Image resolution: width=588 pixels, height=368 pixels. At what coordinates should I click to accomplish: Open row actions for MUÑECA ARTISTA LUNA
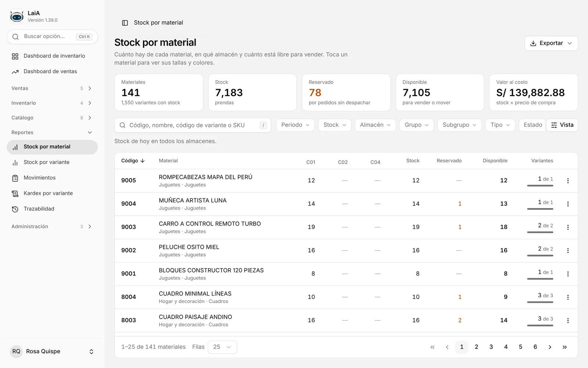(568, 204)
